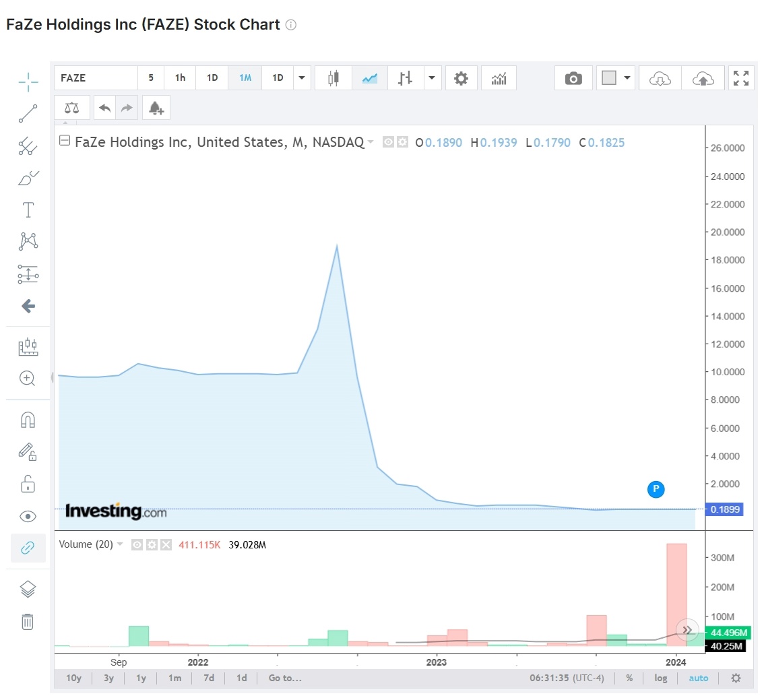Select the trend line drawing tool
The width and height of the screenshot is (764, 700).
tap(28, 113)
